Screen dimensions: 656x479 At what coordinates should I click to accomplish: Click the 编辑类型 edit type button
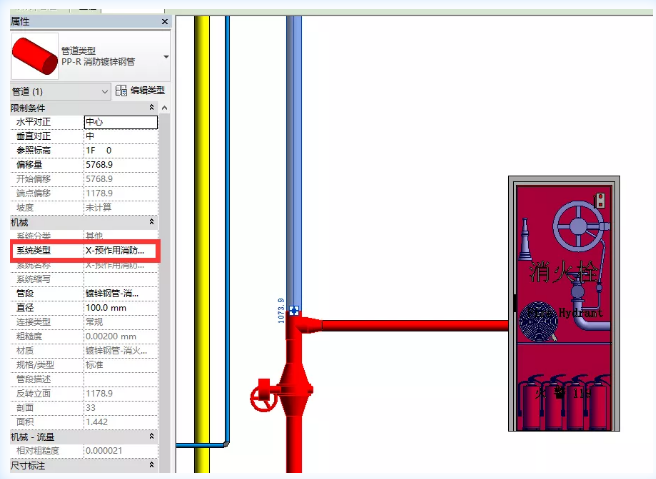pyautogui.click(x=140, y=90)
